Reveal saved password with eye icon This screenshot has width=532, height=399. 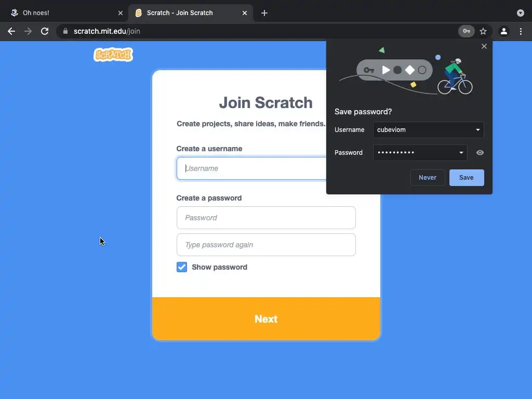[480, 153]
